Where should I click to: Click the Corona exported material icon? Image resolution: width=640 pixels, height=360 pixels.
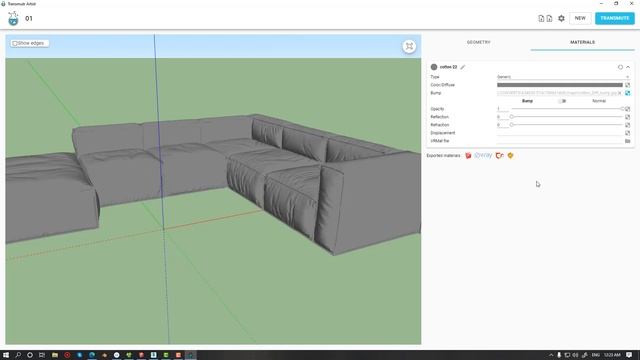click(500, 156)
